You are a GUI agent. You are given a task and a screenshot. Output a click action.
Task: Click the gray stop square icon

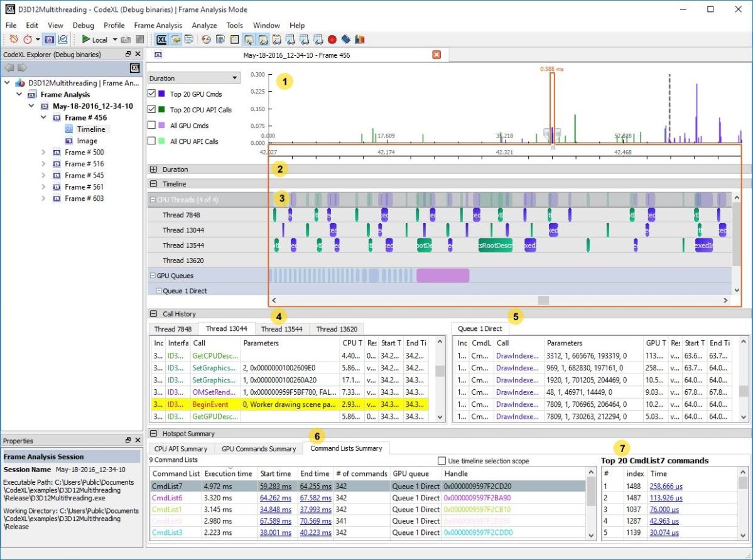[140, 40]
